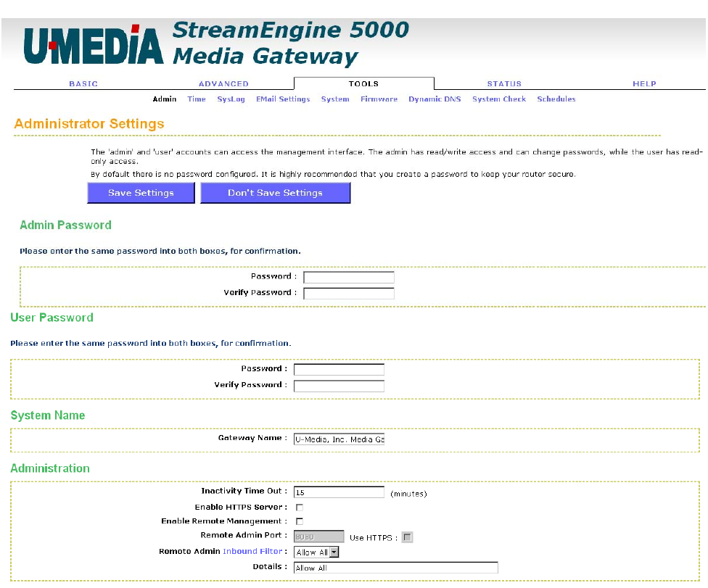Follow the Inbound Filter link
The width and height of the screenshot is (708, 588).
[x=252, y=551]
